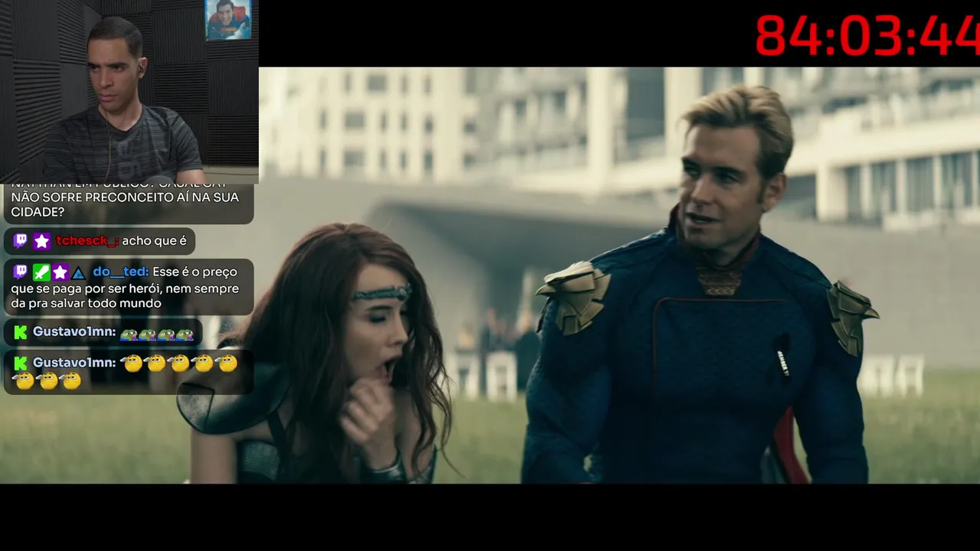Click the Kick badge on the frog-emote message
This screenshot has width=980, height=551.
tap(21, 332)
